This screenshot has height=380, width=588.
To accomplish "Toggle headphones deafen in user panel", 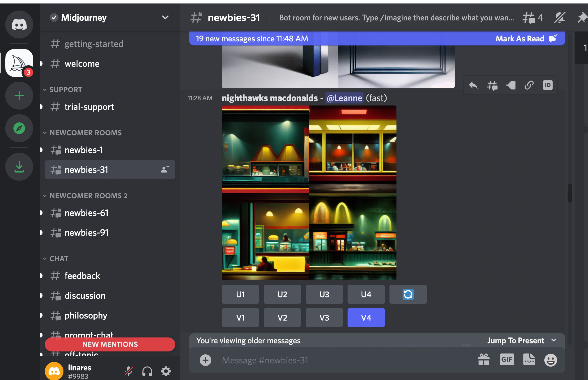I will (x=147, y=371).
